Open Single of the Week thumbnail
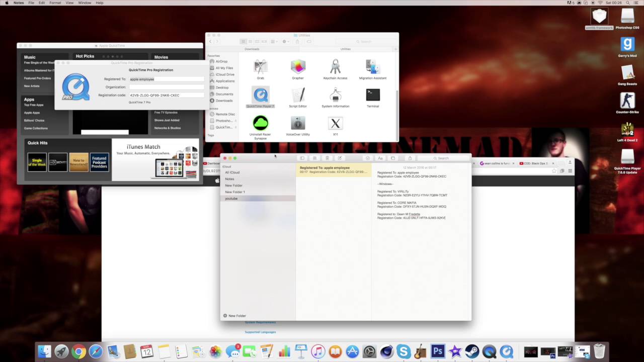The height and width of the screenshot is (362, 644). 37,162
